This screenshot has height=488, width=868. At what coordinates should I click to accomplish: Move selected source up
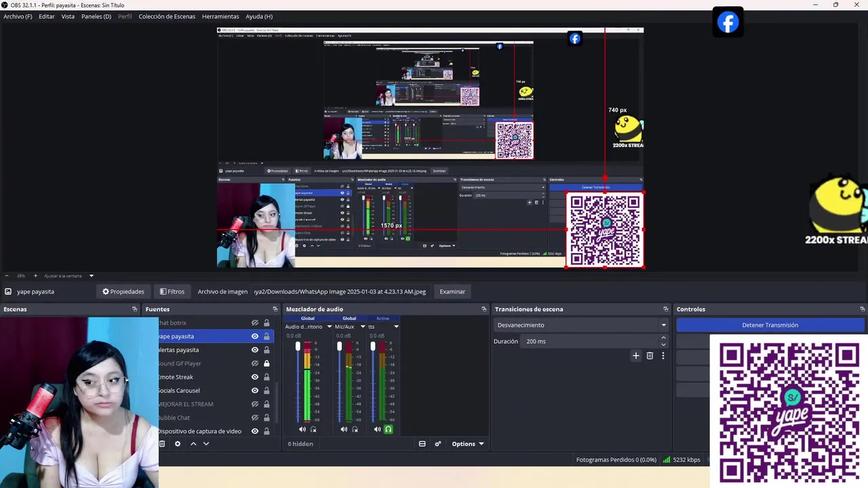coord(193,444)
